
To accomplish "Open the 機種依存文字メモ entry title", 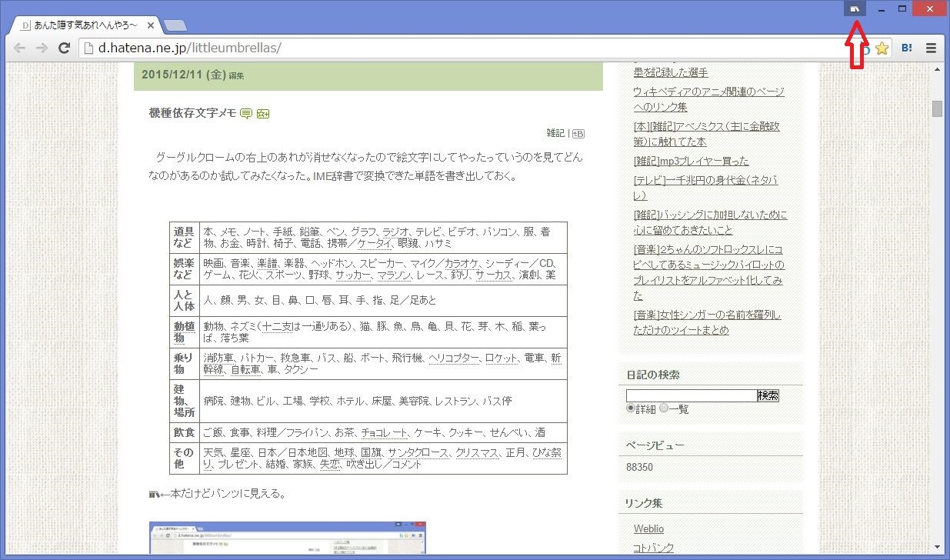I will (192, 114).
